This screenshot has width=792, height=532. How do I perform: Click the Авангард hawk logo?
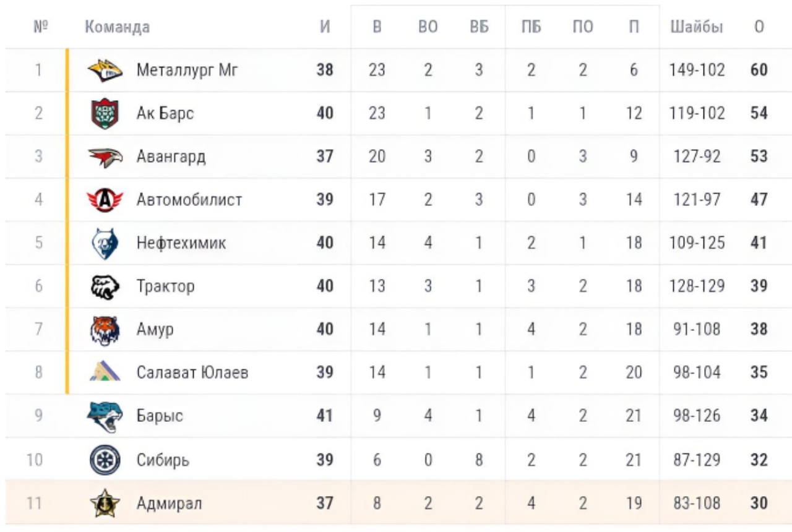point(105,157)
